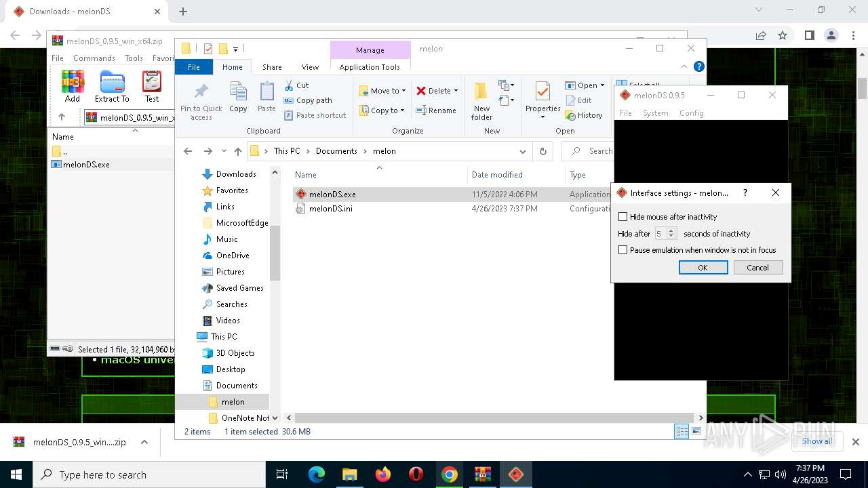868x488 pixels.
Task: Open the Delete dropdown in Explorer ribbon
Action: point(437,91)
